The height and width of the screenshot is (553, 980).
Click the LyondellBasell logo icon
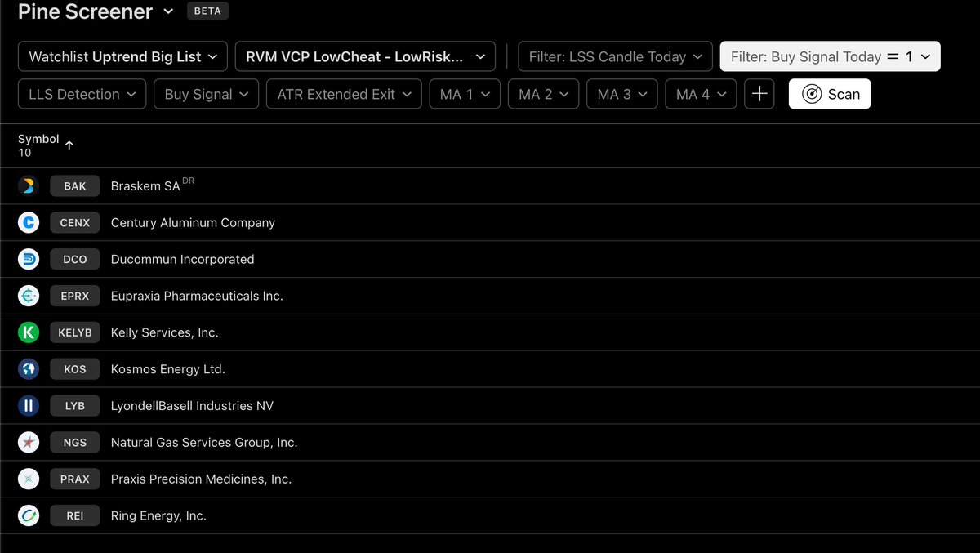(29, 406)
